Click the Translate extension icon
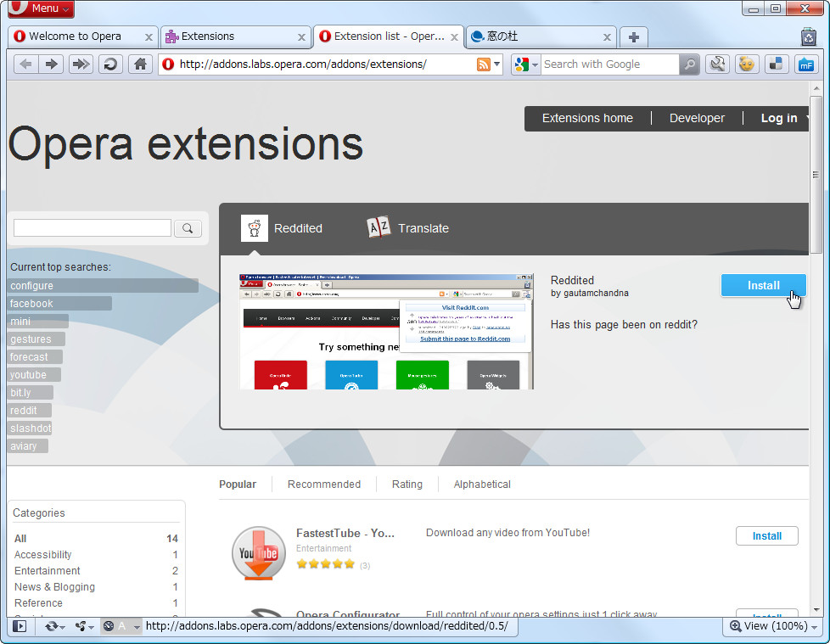This screenshot has height=644, width=830. pos(379,227)
